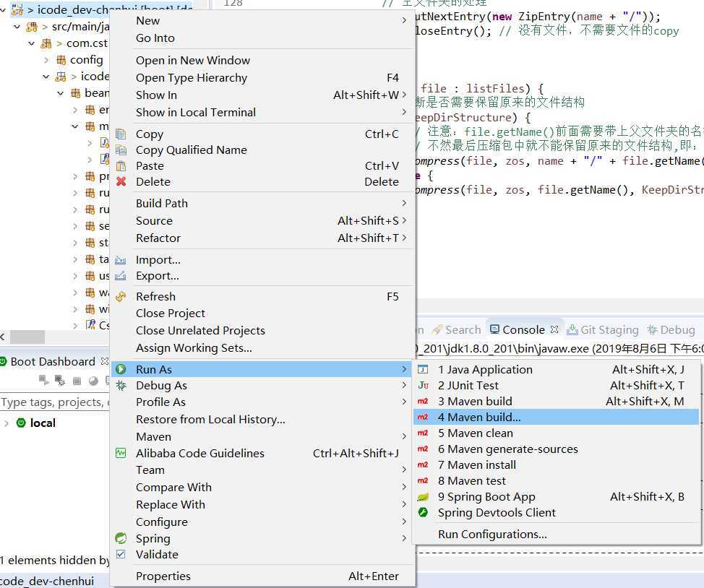
Task: Click the Copy icon in context menu
Action: tap(121, 134)
